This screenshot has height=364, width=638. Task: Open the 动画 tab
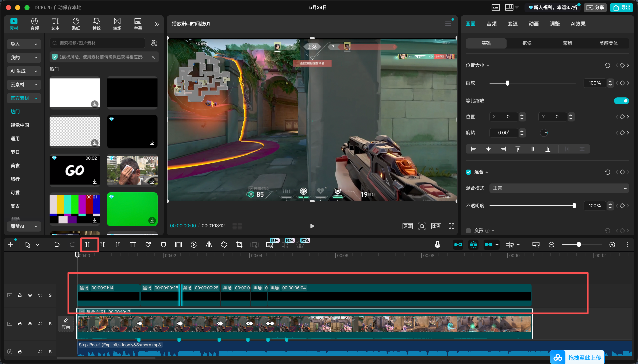(533, 24)
